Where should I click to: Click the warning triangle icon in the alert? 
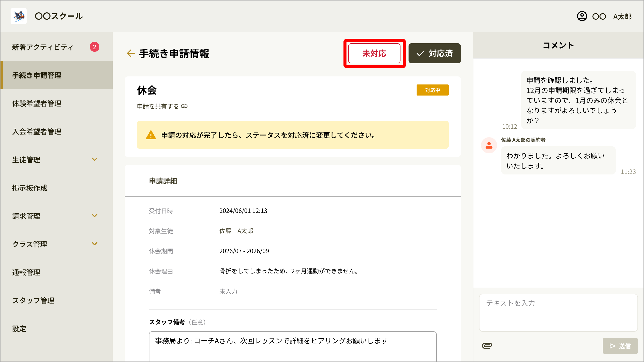coord(151,135)
